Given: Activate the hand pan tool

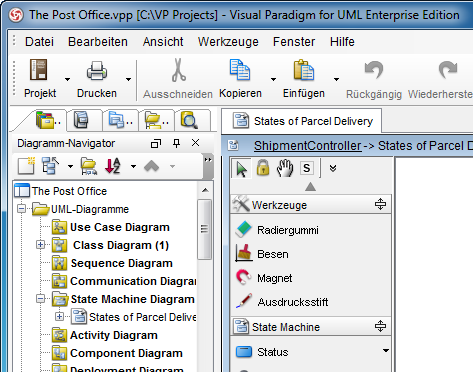Looking at the screenshot, I should 285,168.
